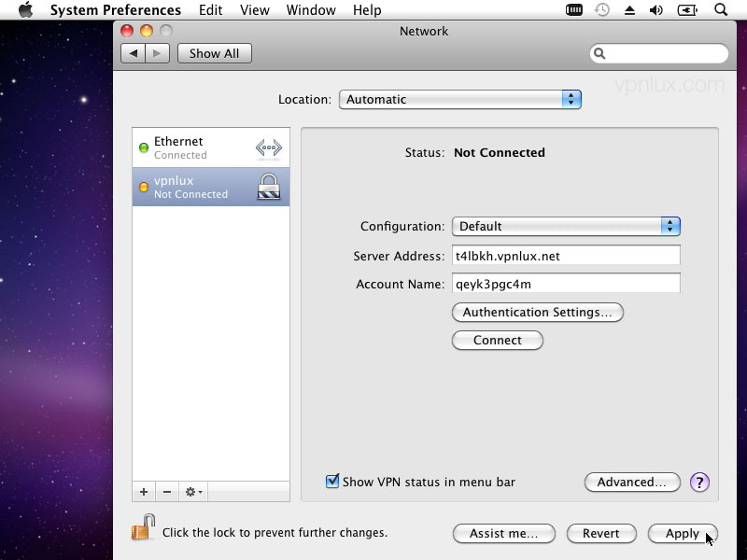Apply the network changes
Screen dimensions: 747x560
[683, 533]
